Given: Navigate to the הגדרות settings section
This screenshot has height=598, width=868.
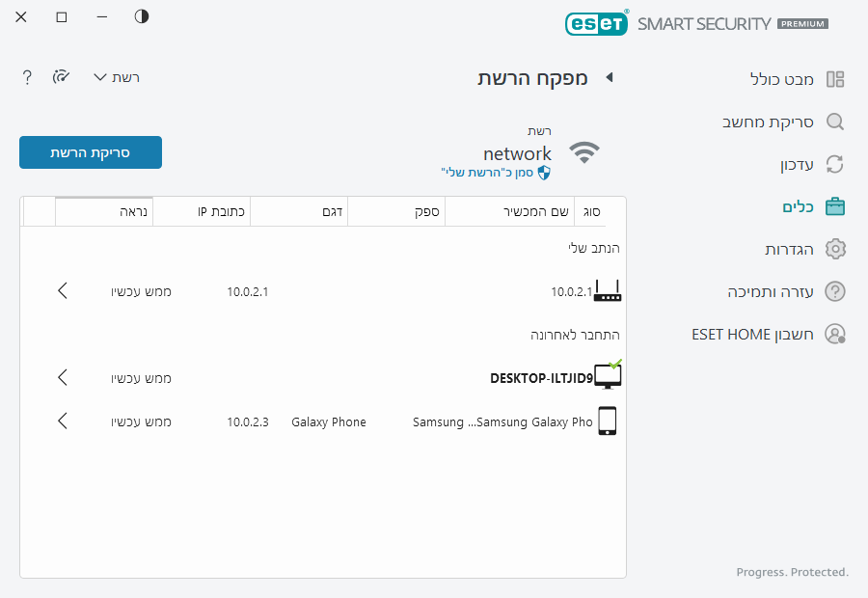Looking at the screenshot, I should coord(789,249).
